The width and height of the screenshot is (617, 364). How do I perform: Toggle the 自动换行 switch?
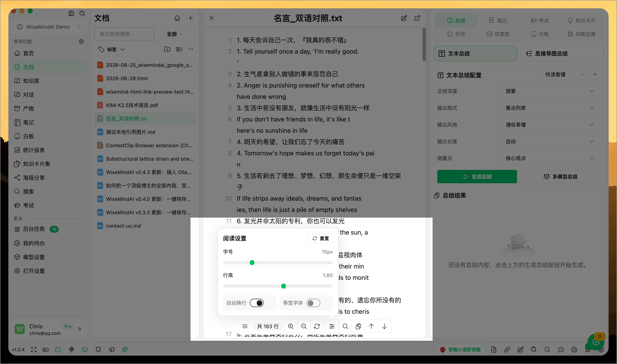[257, 303]
